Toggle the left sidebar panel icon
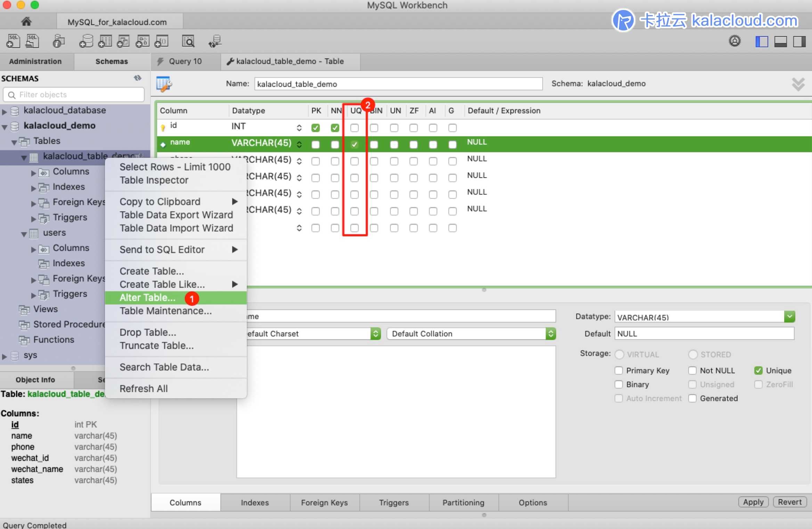 [x=762, y=42]
